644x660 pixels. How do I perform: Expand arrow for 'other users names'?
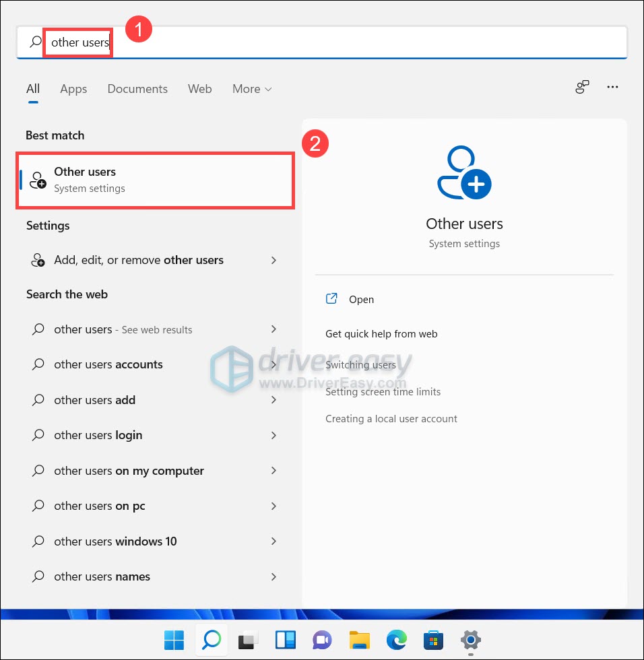click(x=273, y=576)
